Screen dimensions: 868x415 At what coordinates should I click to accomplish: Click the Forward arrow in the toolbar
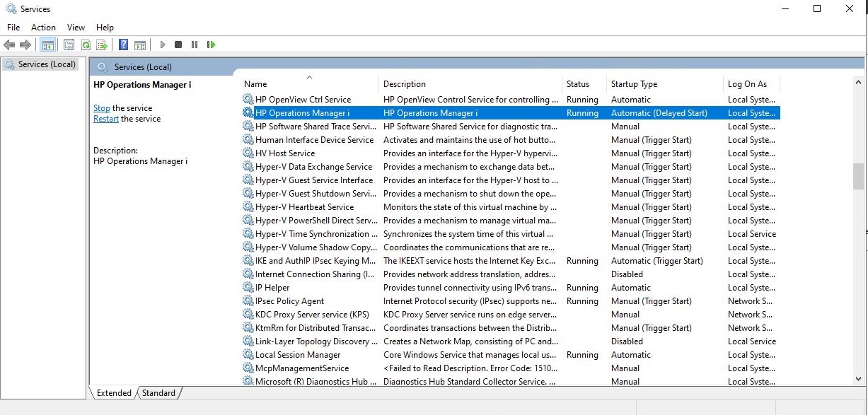25,45
